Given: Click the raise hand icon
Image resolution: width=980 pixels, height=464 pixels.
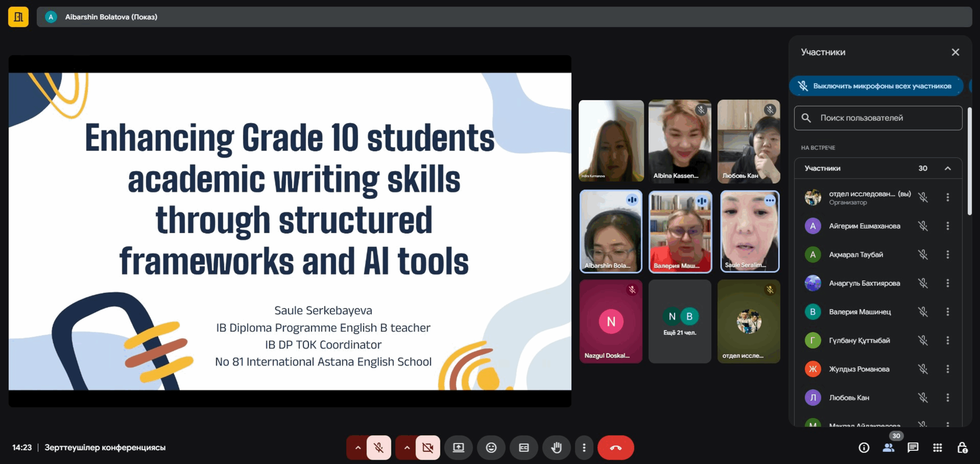Looking at the screenshot, I should point(556,447).
